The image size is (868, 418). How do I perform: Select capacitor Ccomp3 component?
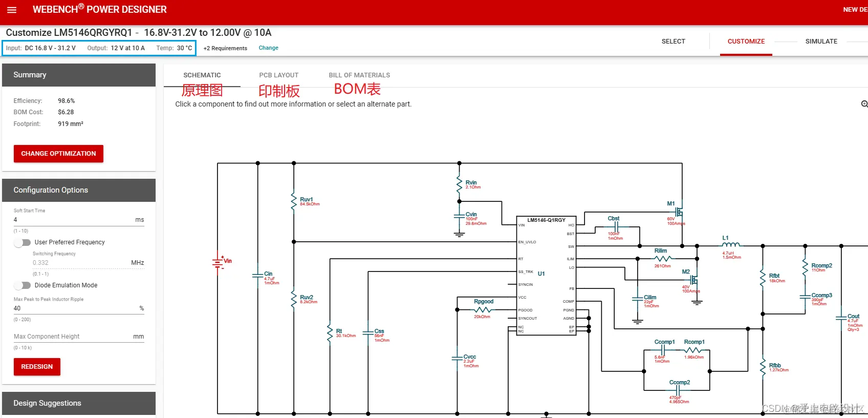pyautogui.click(x=806, y=297)
